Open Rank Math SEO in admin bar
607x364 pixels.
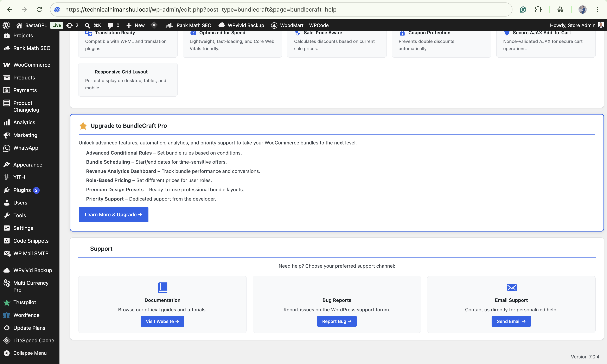pyautogui.click(x=189, y=25)
